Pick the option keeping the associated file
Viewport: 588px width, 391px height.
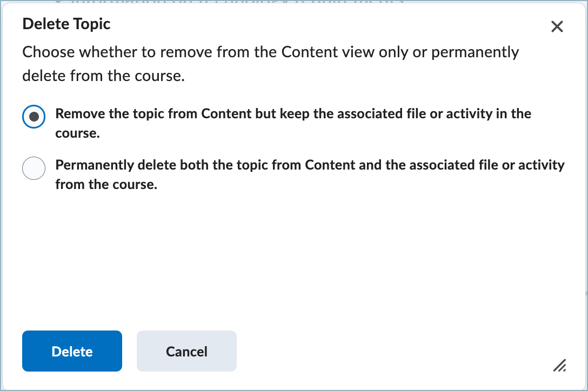pyautogui.click(x=34, y=117)
